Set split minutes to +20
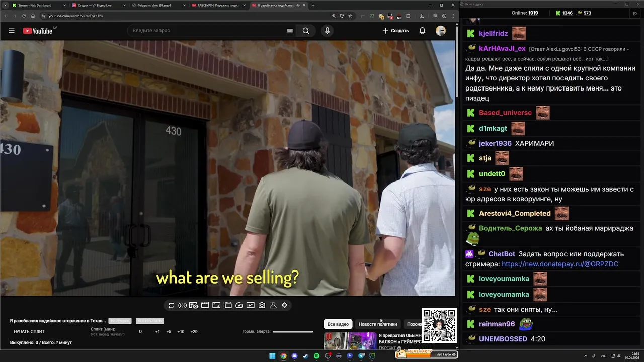644x362 pixels. (x=194, y=332)
